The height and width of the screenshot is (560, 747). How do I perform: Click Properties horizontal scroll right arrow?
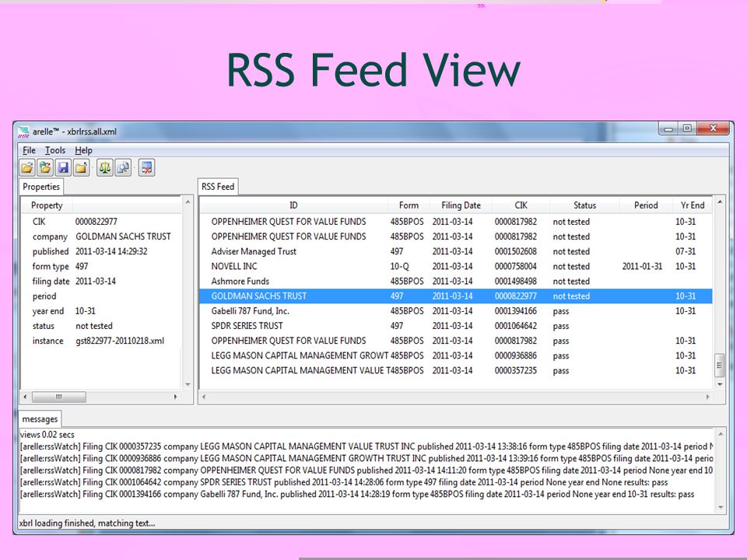click(x=175, y=397)
